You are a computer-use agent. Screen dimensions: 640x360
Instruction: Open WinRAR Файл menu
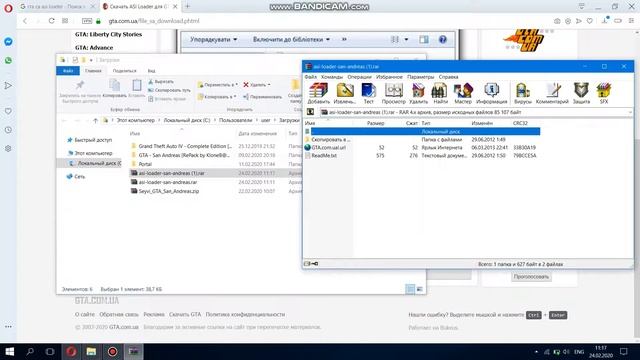[x=311, y=77]
